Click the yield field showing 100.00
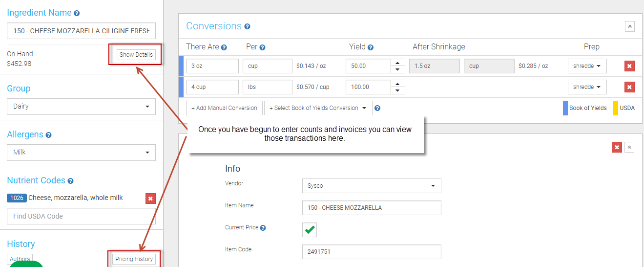Screen dimensions: 644x267 368,87
